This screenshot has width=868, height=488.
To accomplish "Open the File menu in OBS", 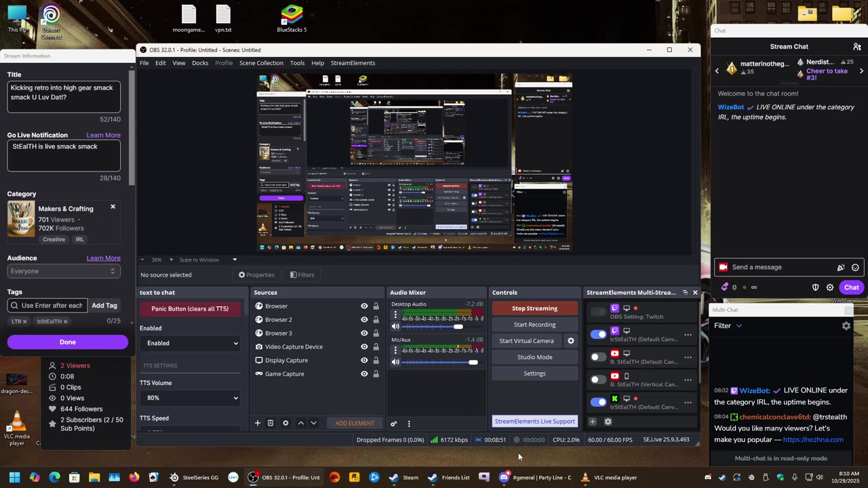I will click(144, 63).
